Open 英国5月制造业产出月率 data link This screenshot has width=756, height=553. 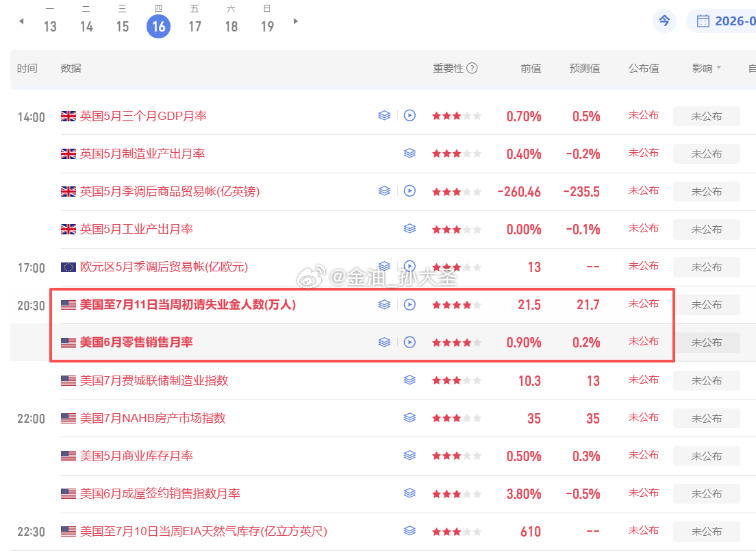(x=142, y=154)
